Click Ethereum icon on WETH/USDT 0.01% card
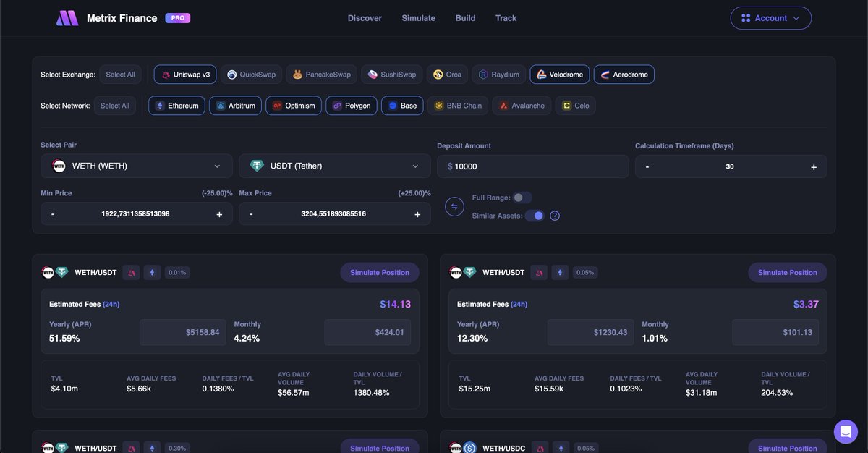868x453 pixels. pos(152,273)
